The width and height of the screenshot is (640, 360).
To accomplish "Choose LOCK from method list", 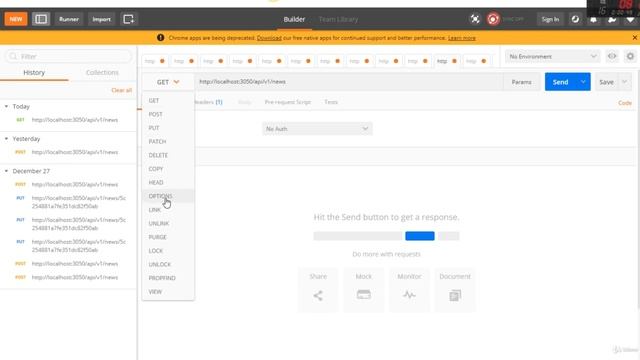I will click(x=168, y=251).
